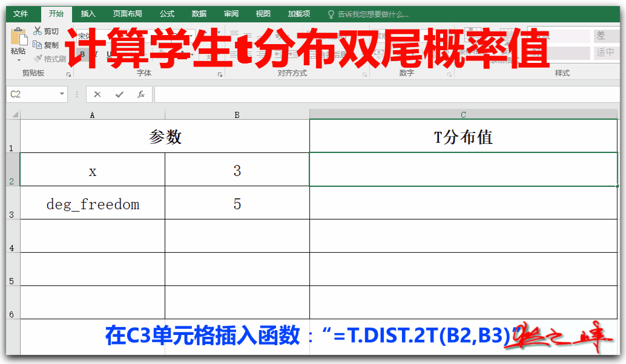The height and width of the screenshot is (364, 626).
Task: Select the 适中 cell style
Action: [607, 52]
